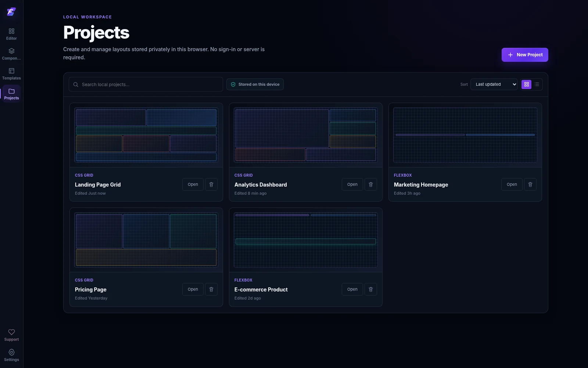Screen dimensions: 588x368
Task: Delete the E-commerce Product project
Action: (x=371, y=289)
